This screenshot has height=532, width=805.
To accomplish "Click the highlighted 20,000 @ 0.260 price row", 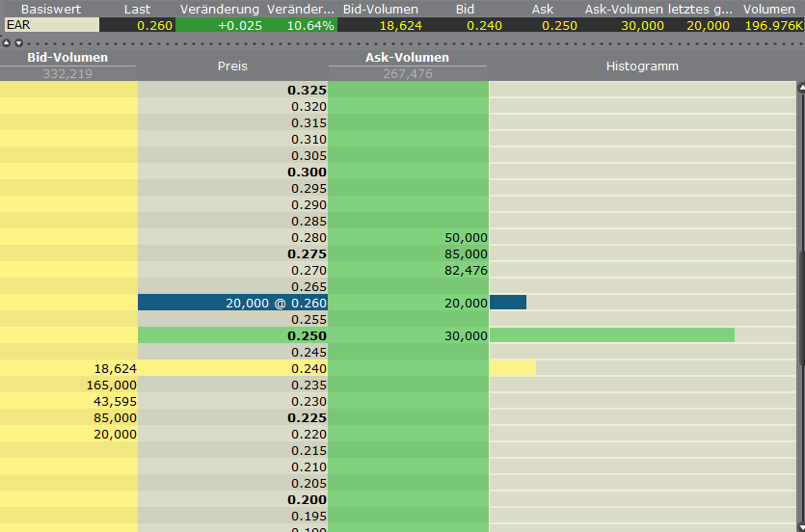I will click(232, 303).
